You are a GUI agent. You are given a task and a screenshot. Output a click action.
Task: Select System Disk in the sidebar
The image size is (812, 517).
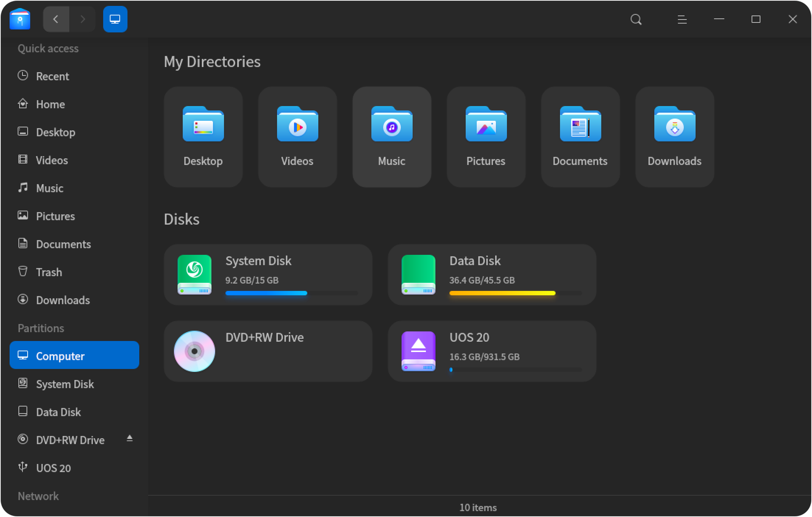pyautogui.click(x=65, y=384)
